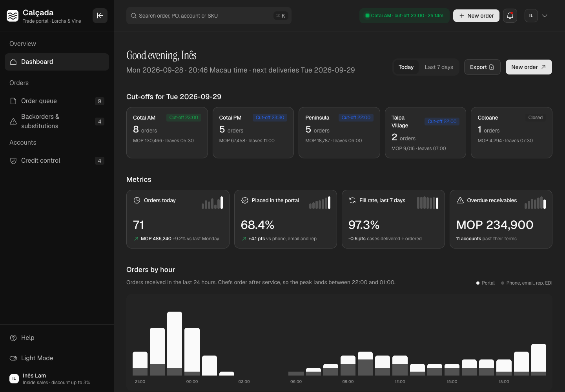Open Backorders & substitutions page

click(57, 122)
